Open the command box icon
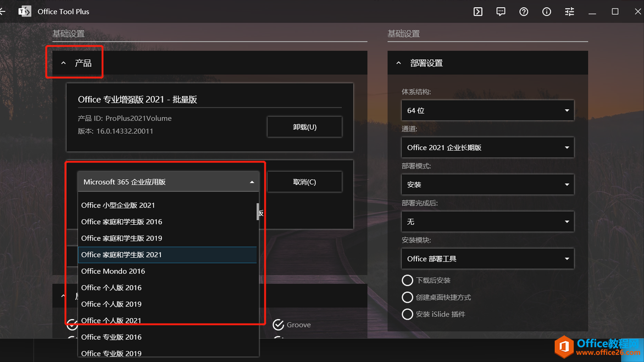 tap(478, 12)
